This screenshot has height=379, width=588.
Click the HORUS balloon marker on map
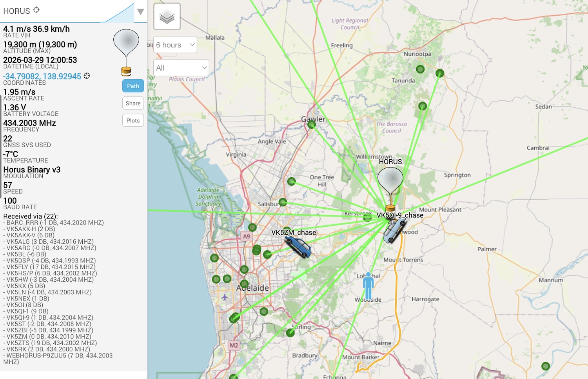point(390,181)
